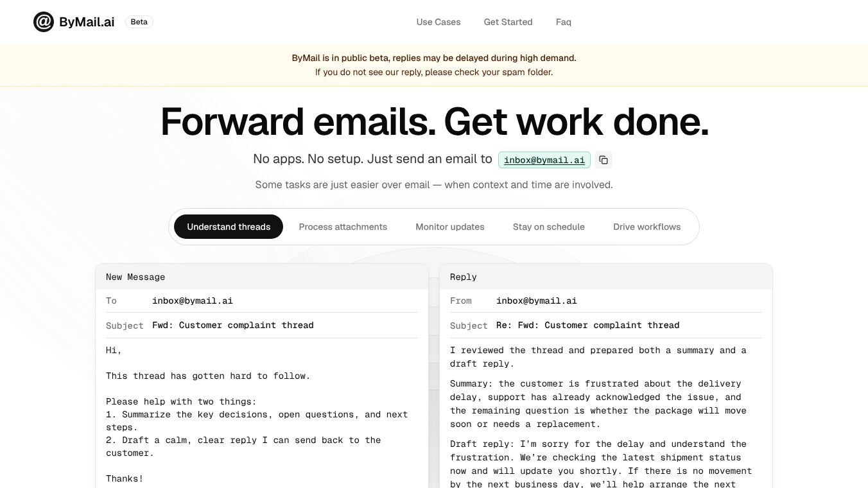Click subject 'Re: Fwd: Customer complaint thread'
The height and width of the screenshot is (488, 868).
click(x=588, y=325)
